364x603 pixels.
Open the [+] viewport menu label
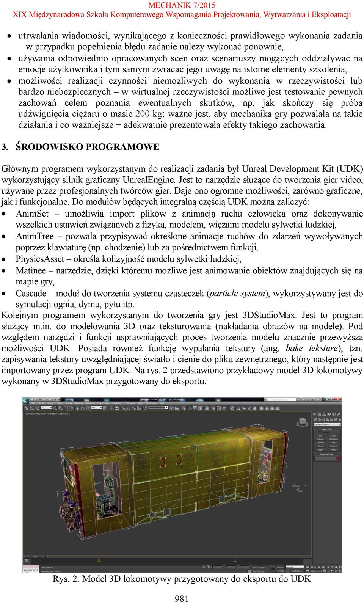point(25,413)
